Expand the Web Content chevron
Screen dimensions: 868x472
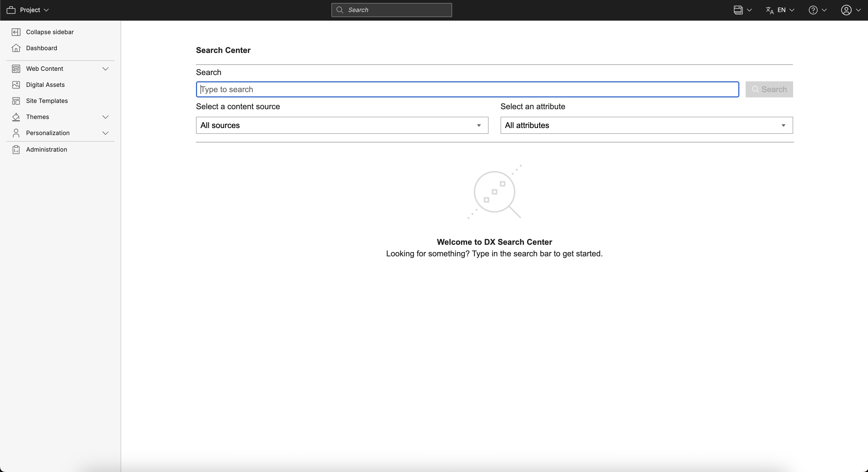106,69
